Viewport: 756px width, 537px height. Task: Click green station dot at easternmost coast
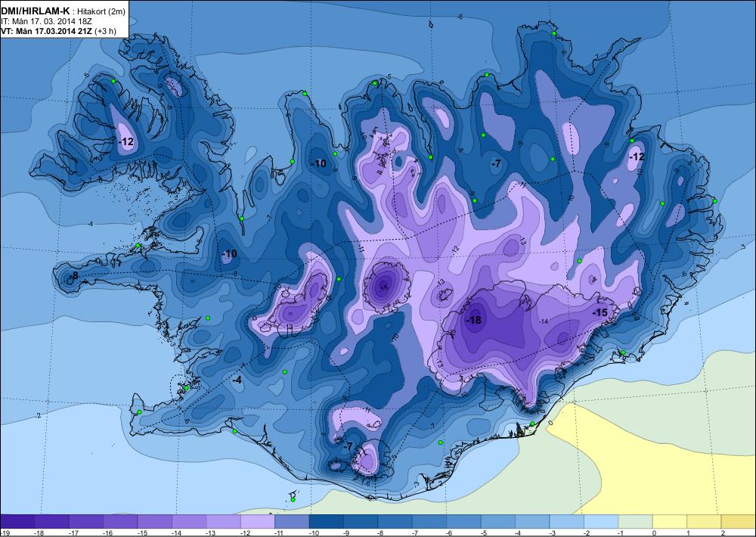(714, 200)
